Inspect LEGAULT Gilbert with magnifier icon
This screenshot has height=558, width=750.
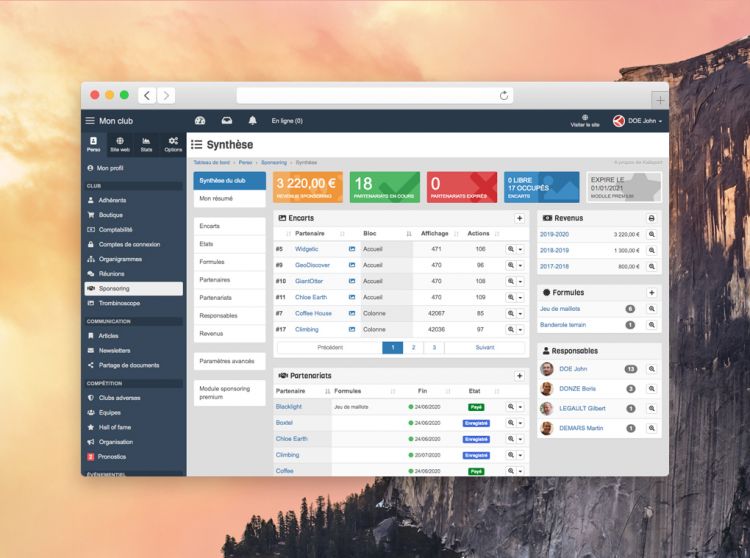coord(651,409)
